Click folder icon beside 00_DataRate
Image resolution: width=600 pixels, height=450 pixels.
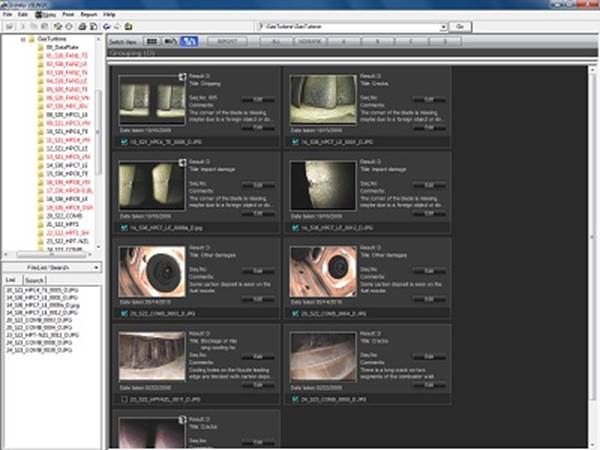41,47
